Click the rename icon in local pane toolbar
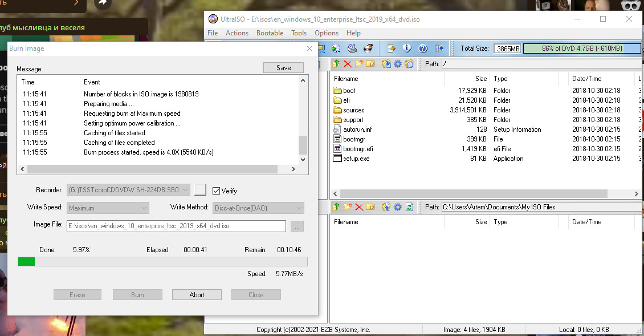Screen dimensions: 644x336 (370, 207)
